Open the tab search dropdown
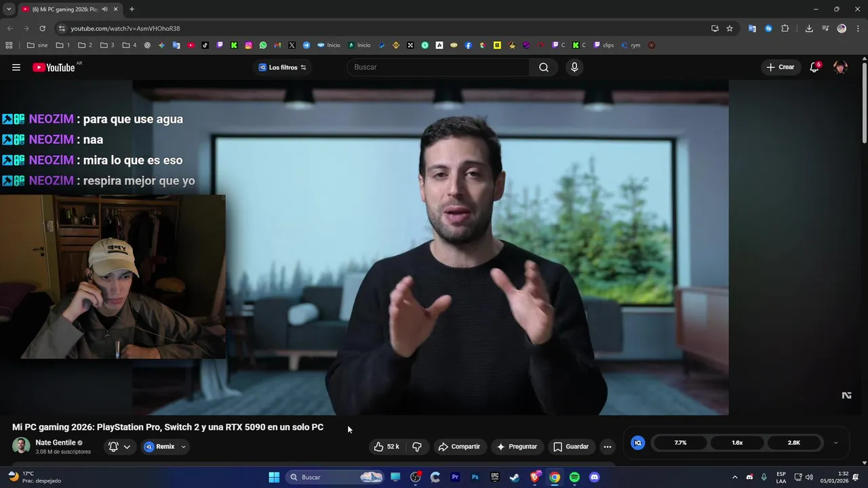The image size is (868, 488). coord(9,9)
